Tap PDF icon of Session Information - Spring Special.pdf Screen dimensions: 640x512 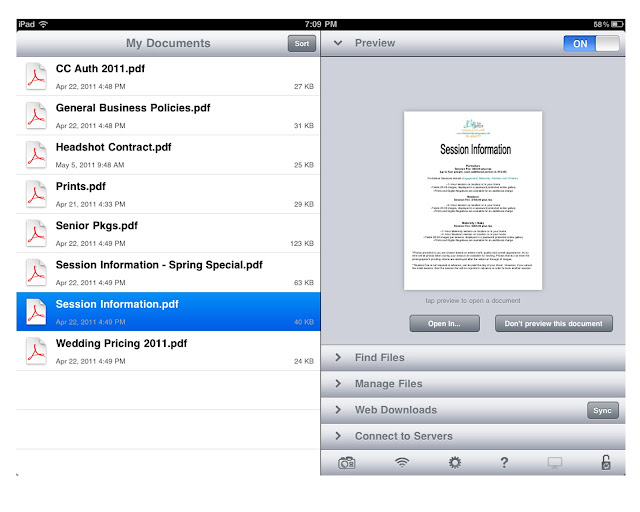(36, 272)
